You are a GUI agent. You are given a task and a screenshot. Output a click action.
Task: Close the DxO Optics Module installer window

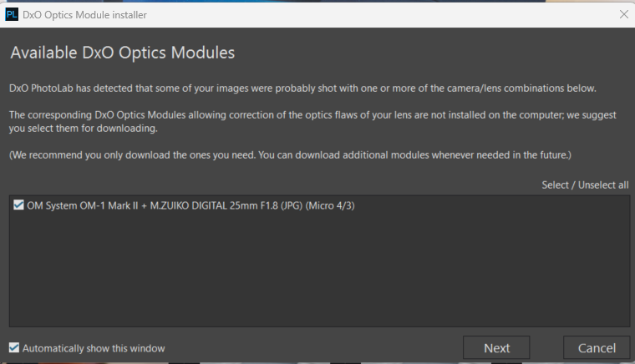click(623, 14)
